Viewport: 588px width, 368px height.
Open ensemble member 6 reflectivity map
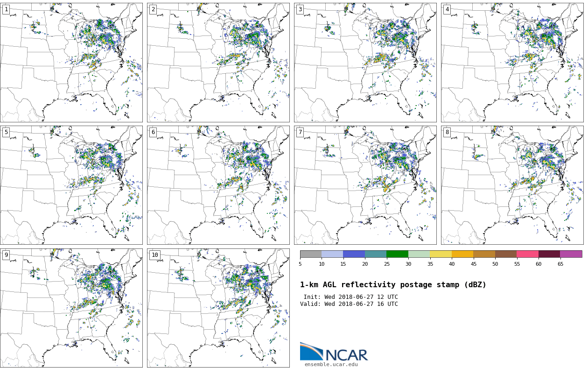(x=218, y=185)
